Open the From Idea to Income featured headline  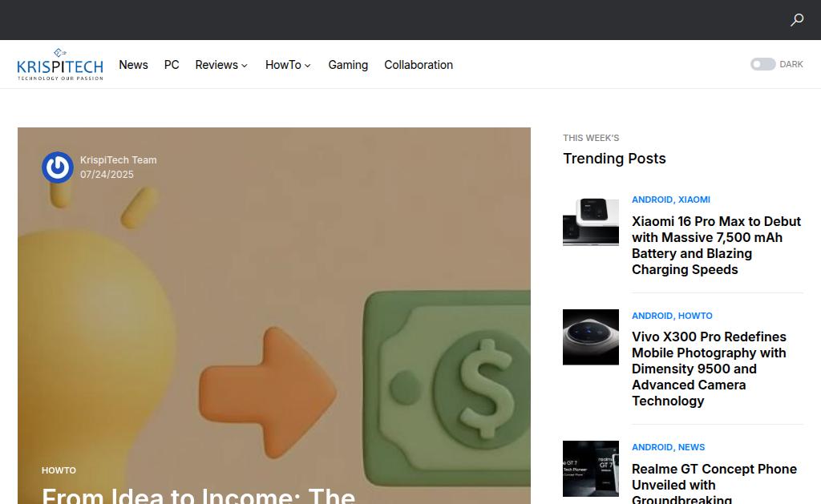click(199, 494)
